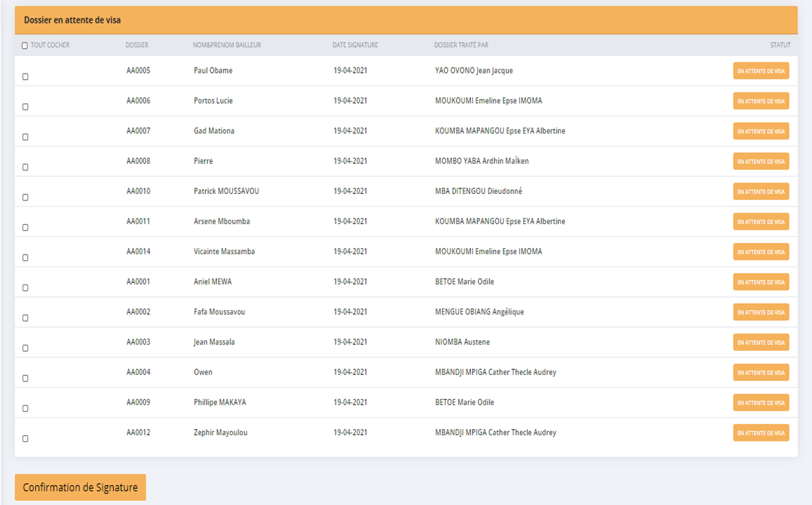
Task: Click EN ATTENTE DE VISA status for AA0005
Action: [761, 71]
